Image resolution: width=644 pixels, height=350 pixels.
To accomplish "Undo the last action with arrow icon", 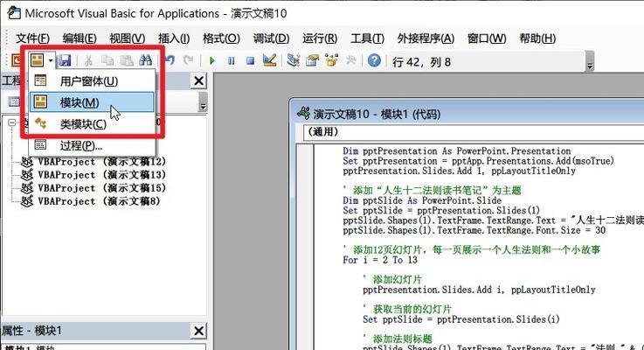I will (x=170, y=61).
